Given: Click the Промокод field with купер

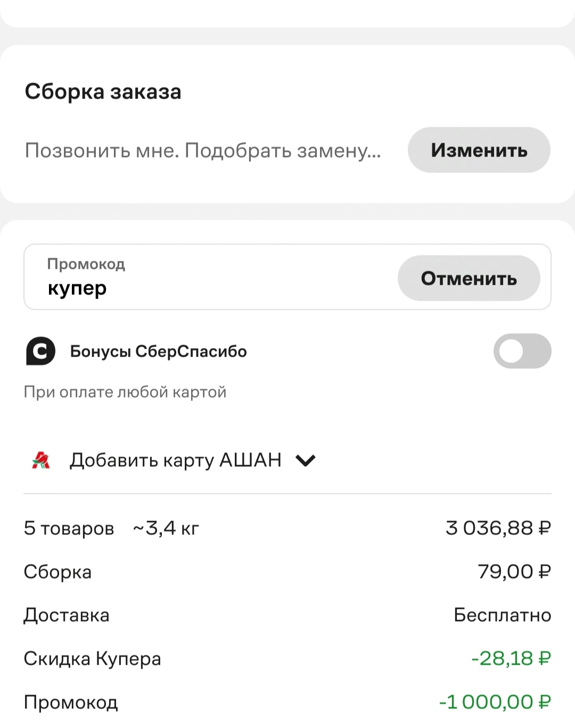Looking at the screenshot, I should point(210,277).
